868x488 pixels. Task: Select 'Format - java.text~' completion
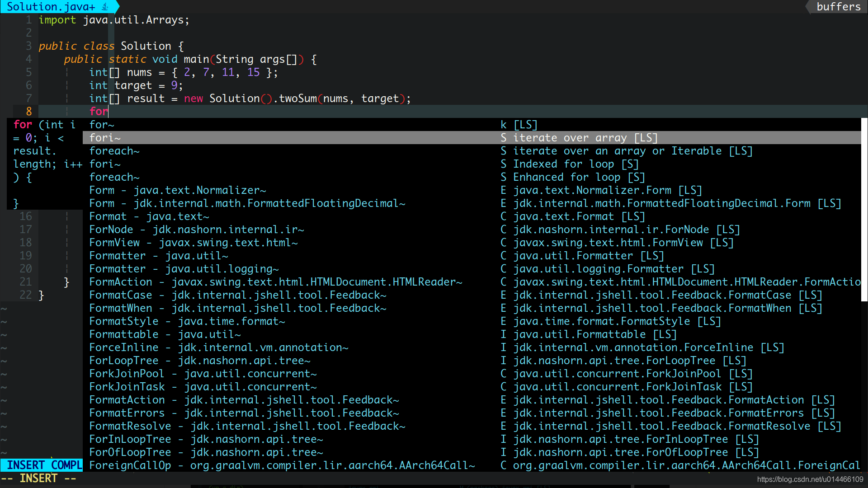(x=472, y=216)
